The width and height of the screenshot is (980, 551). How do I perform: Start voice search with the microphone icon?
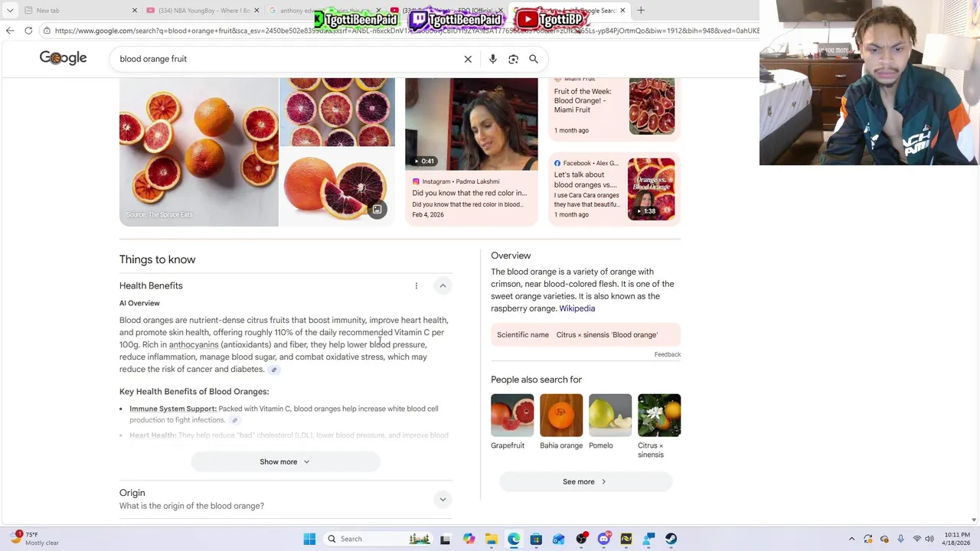pos(492,59)
